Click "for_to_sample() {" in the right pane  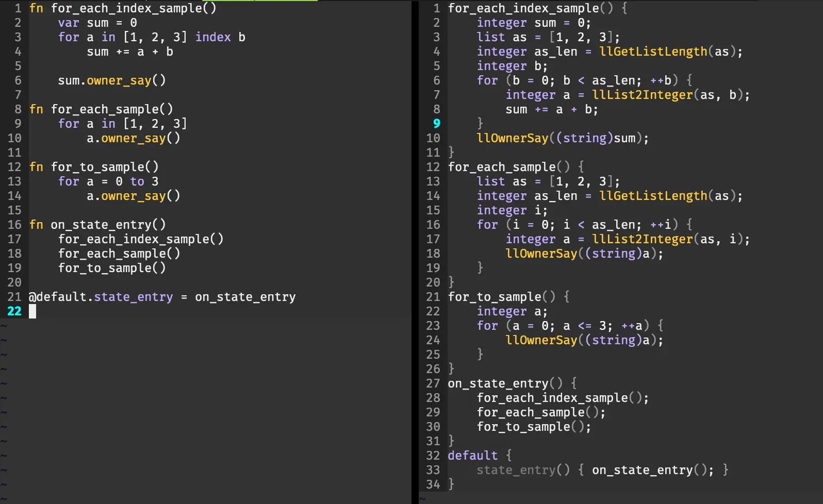coord(508,297)
